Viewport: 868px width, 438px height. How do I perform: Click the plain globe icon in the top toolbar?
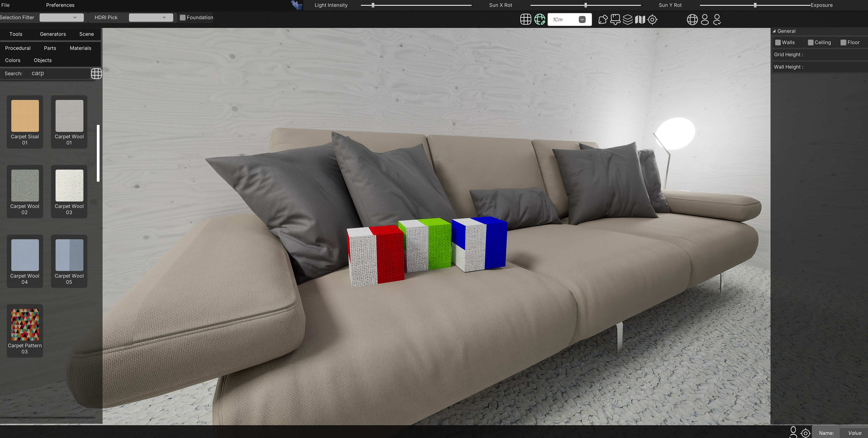pos(692,19)
